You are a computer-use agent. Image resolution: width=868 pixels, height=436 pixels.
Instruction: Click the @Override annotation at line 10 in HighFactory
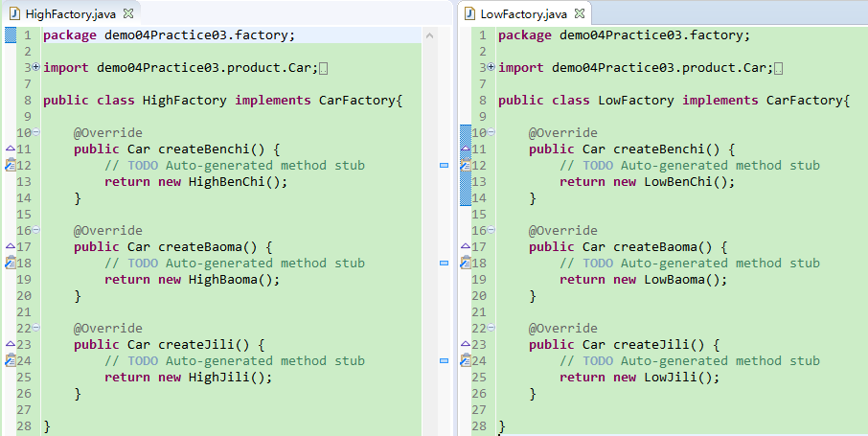[108, 132]
